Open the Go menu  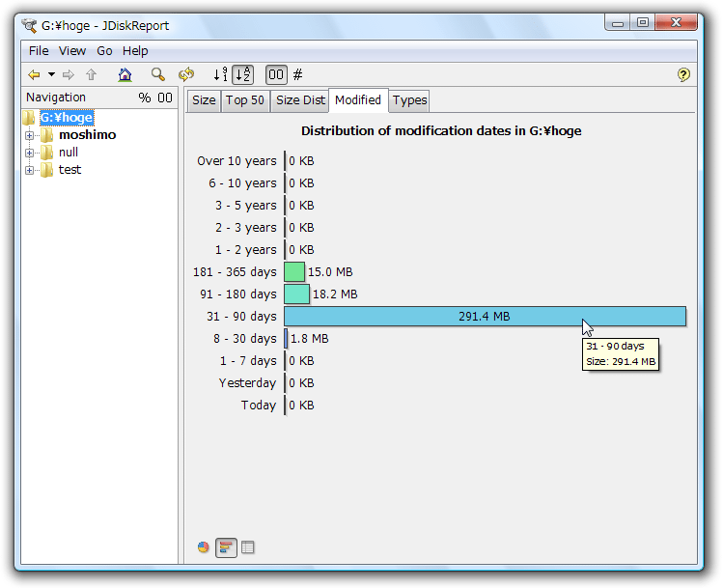(x=104, y=51)
